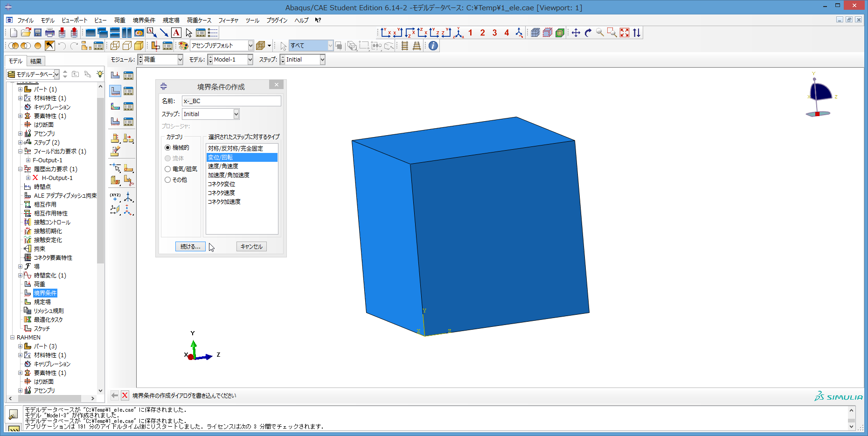
Task: Open the プラグイン menu
Action: [x=277, y=20]
